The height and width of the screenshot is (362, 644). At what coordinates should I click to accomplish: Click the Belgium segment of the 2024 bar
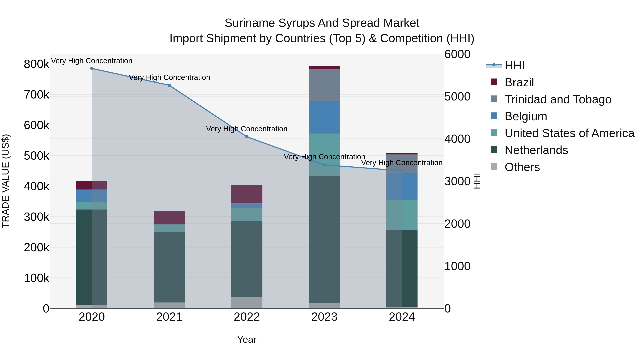pyautogui.click(x=402, y=186)
